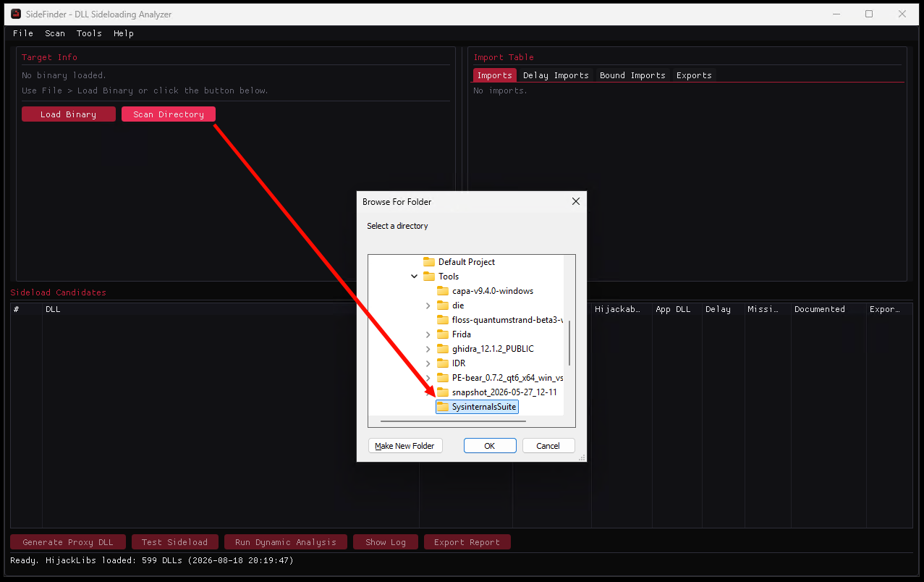Click the snapshot folder icon

pos(443,392)
